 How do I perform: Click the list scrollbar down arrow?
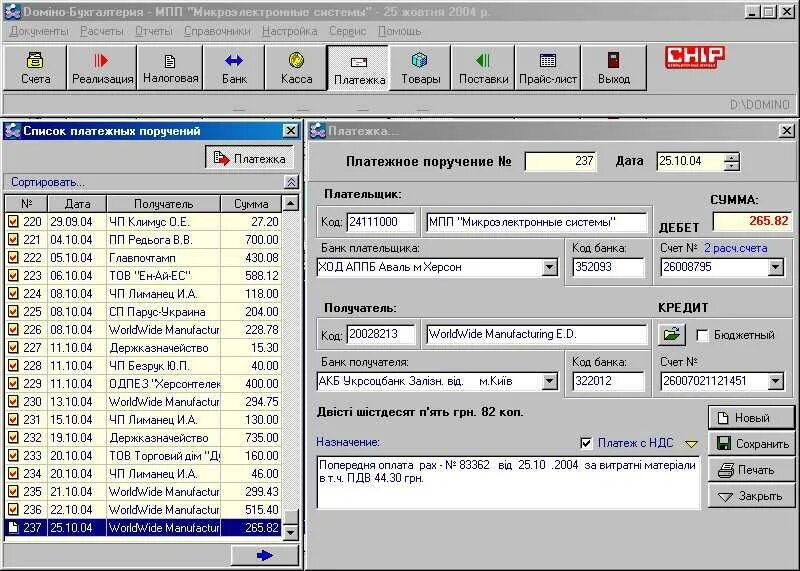[x=290, y=533]
